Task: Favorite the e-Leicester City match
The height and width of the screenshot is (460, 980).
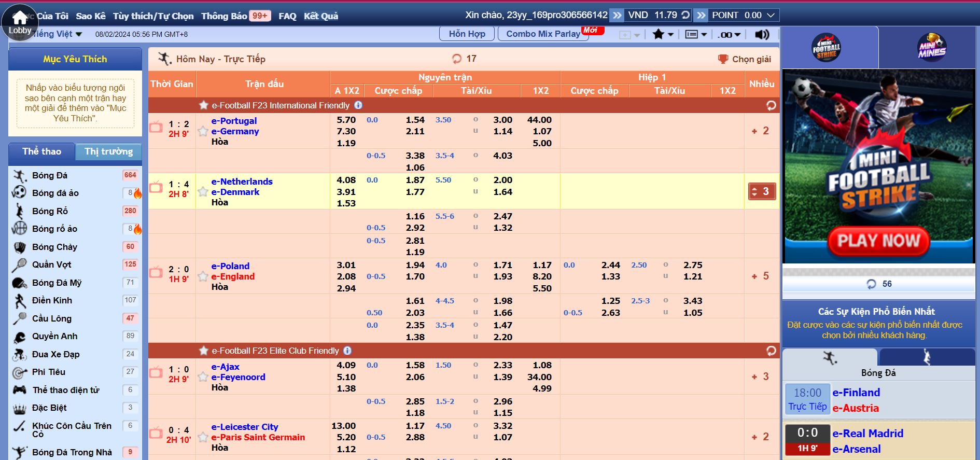Action: (203, 437)
